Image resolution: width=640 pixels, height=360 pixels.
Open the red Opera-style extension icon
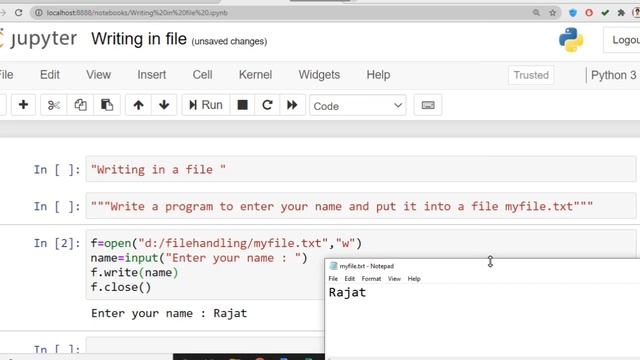[x=589, y=13]
